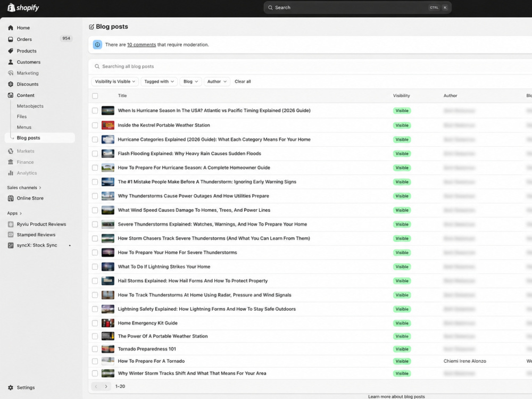Open Menus under Content
532x399 pixels.
24,127
